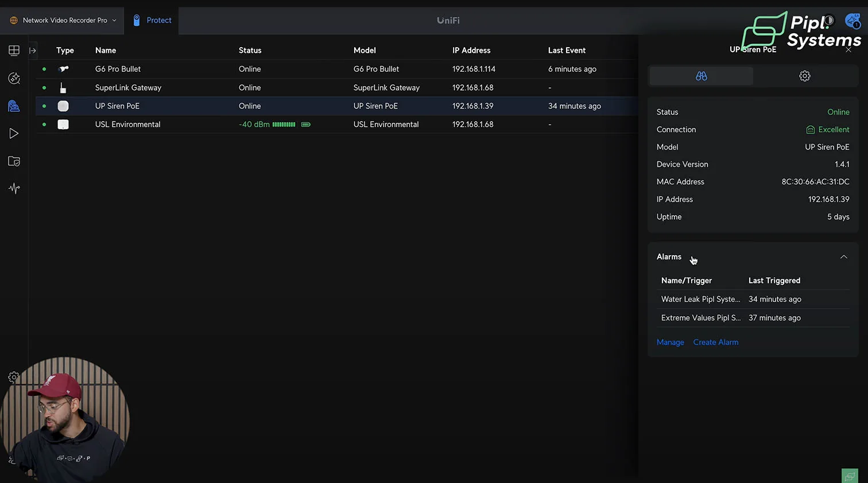This screenshot has width=868, height=483.
Task: Click IP address 192.168.1.114
Action: point(474,69)
